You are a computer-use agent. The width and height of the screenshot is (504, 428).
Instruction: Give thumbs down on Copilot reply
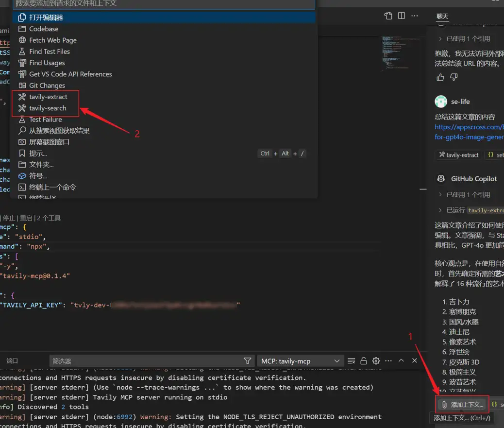[453, 77]
